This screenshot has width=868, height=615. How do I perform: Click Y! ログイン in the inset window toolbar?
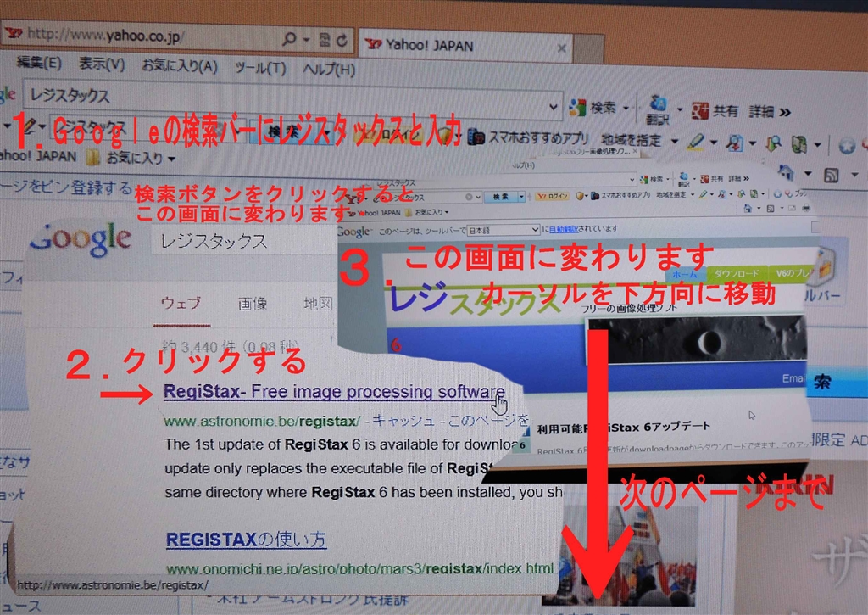553,196
